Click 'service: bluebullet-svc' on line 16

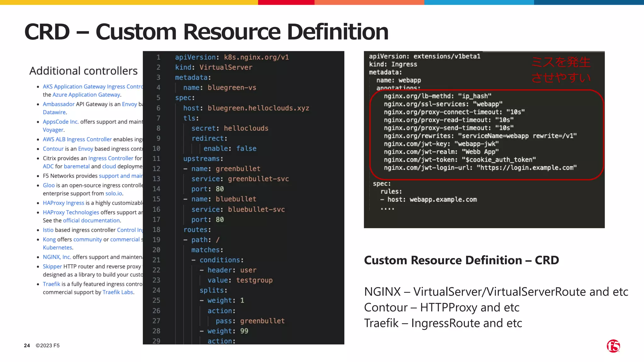[x=238, y=209]
